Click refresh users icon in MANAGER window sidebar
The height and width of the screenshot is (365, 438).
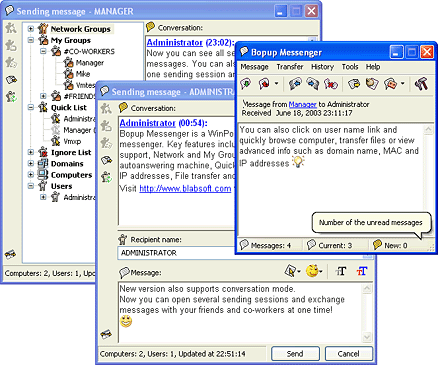(11, 96)
